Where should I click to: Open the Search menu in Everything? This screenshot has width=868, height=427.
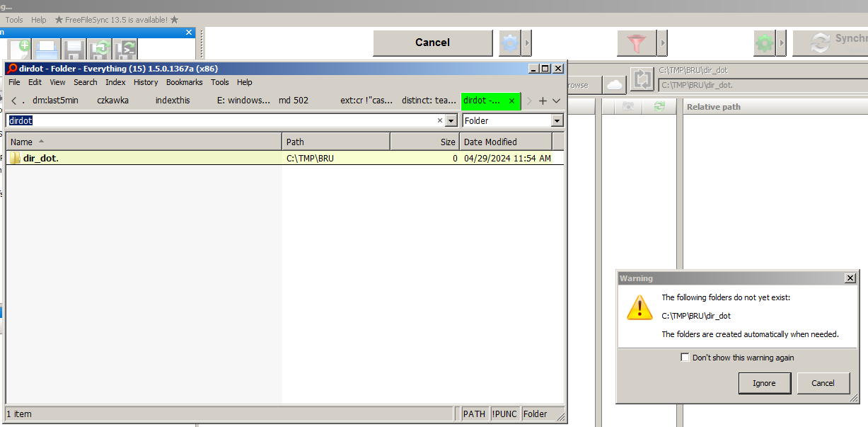click(x=86, y=82)
